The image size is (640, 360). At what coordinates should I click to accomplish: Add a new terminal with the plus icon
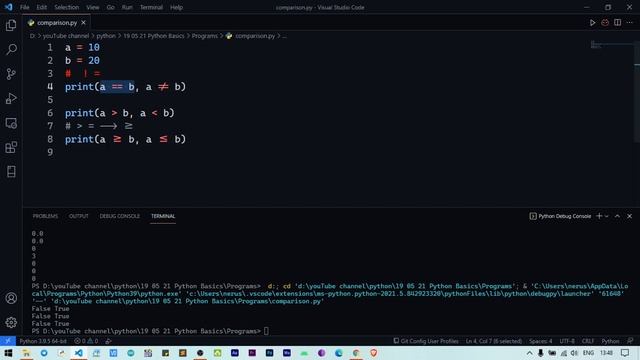tap(599, 216)
